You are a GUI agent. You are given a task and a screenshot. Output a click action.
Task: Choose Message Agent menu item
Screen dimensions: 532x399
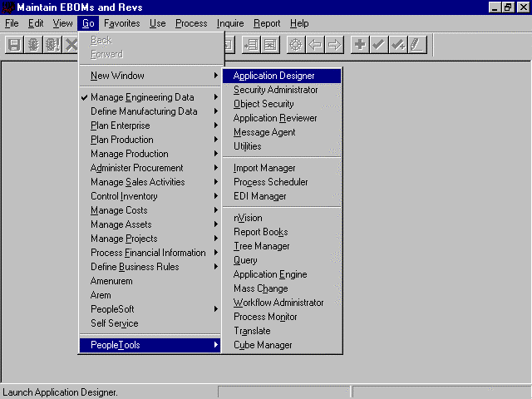click(x=282, y=132)
